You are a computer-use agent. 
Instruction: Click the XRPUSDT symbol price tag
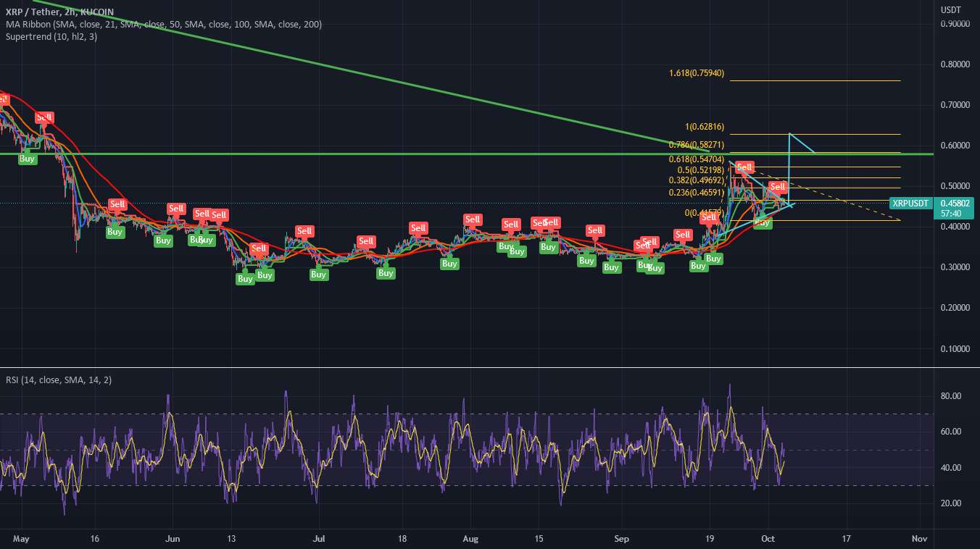click(x=912, y=204)
